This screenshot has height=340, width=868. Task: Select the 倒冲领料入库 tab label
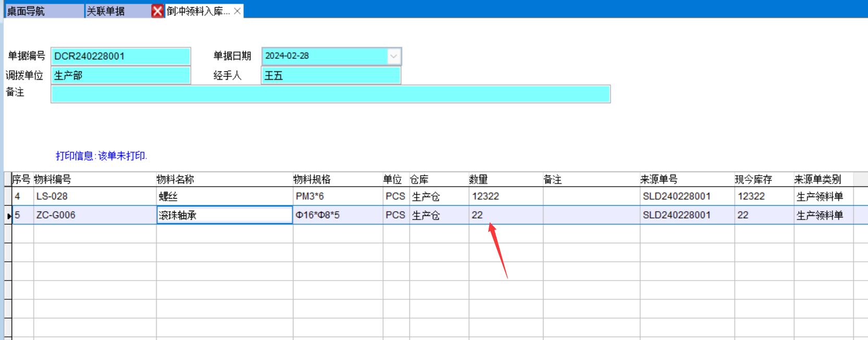pos(199,11)
